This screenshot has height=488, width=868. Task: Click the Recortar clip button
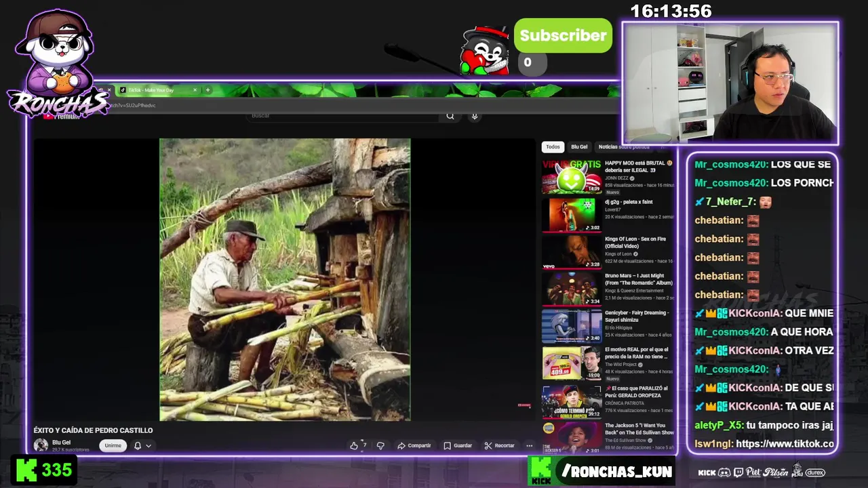click(500, 445)
